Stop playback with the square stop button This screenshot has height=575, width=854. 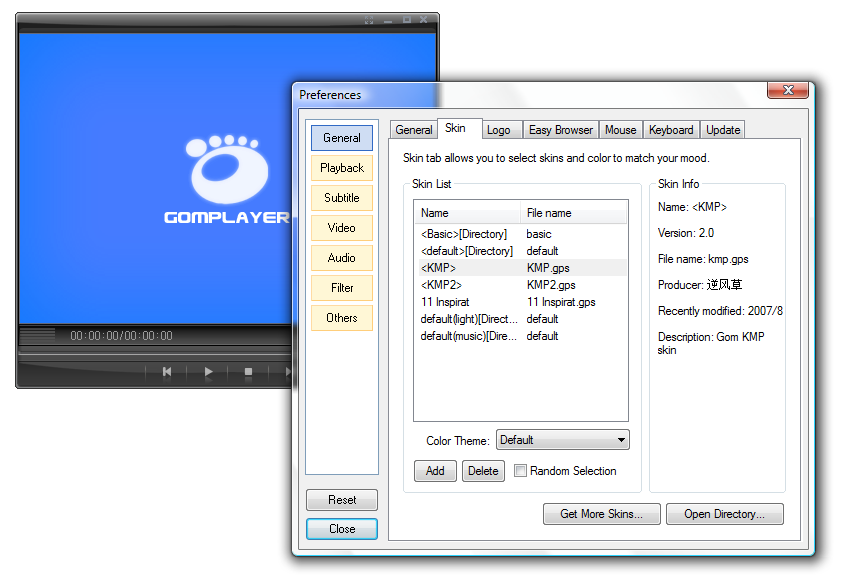pos(248,372)
